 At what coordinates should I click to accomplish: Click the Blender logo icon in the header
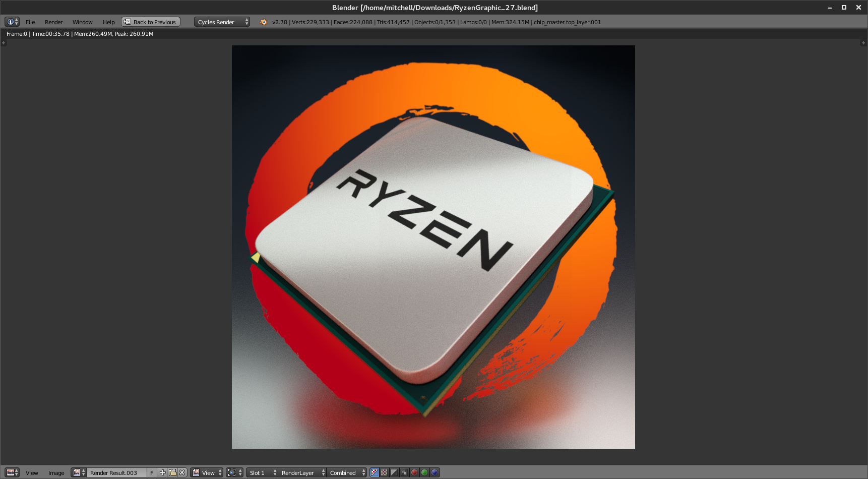click(263, 22)
